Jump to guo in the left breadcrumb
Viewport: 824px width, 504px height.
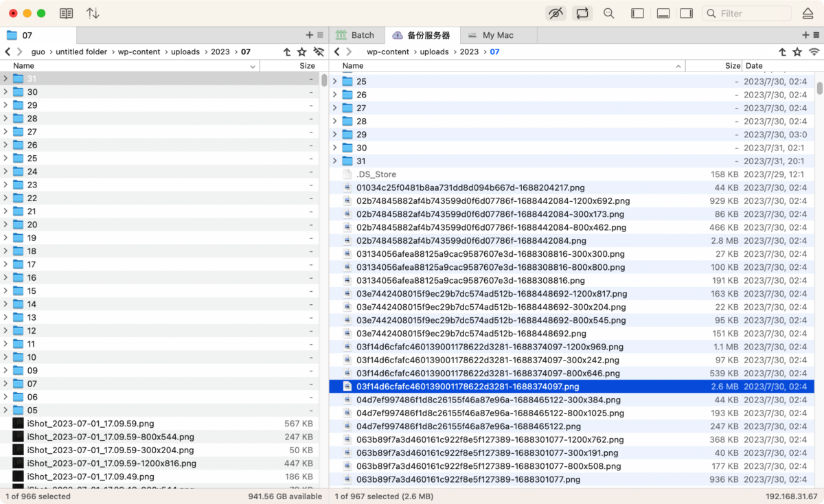[38, 51]
